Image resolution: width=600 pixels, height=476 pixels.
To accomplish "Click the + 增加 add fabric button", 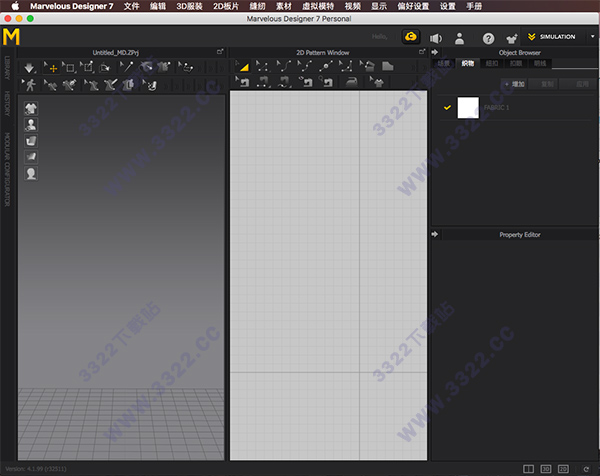I will point(515,84).
